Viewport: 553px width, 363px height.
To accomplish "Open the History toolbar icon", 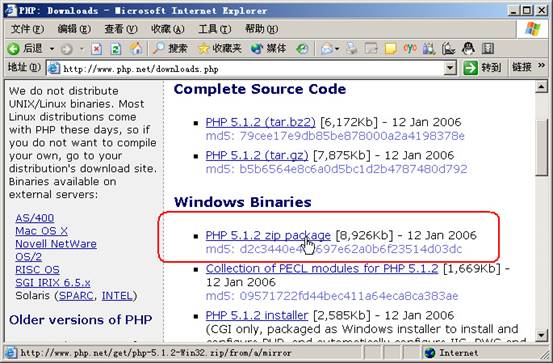I will (x=302, y=49).
